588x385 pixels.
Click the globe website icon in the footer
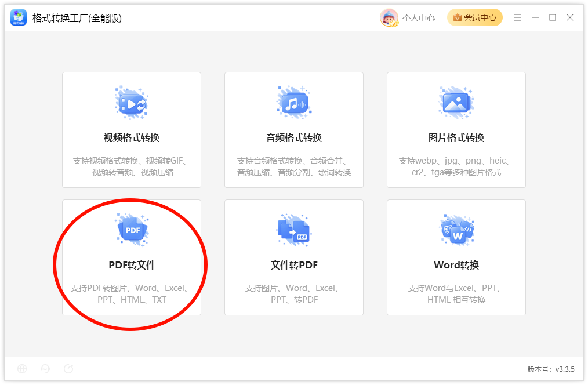coord(22,369)
